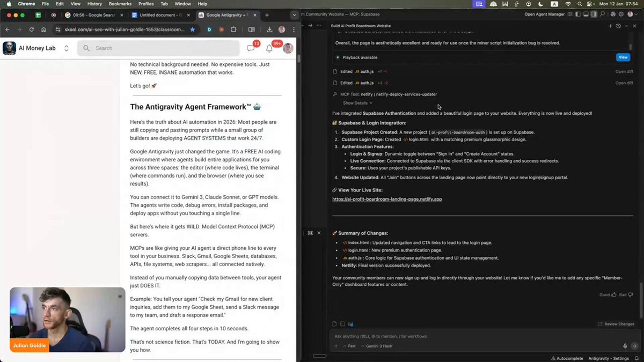The width and height of the screenshot is (644, 362).
Task: Open Chrome side panel reading icon
Action: pos(251,29)
